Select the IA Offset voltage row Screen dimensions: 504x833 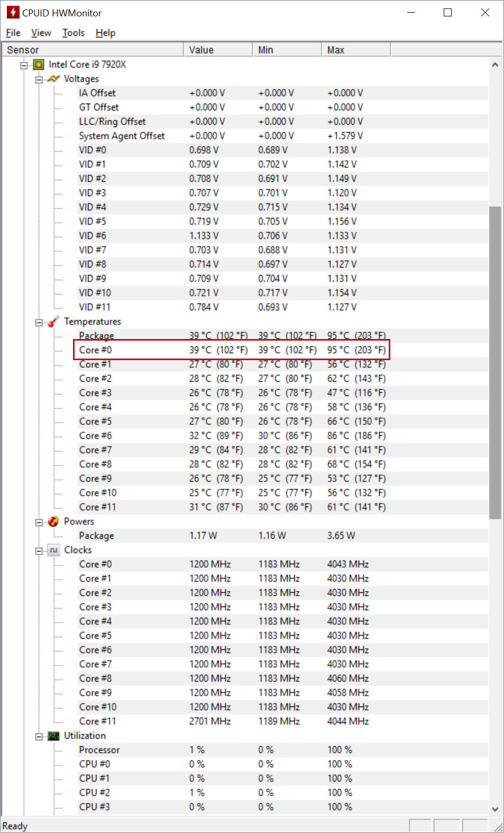click(283, 93)
